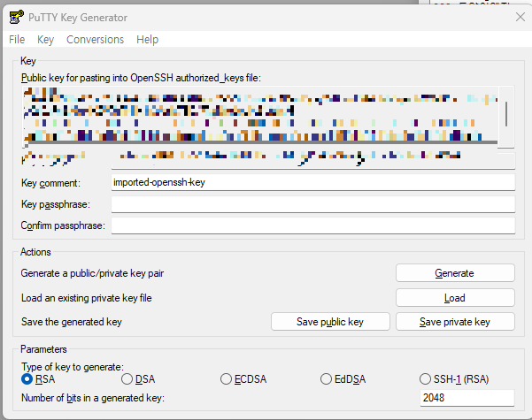Select the EdDSA key type

click(x=343, y=379)
